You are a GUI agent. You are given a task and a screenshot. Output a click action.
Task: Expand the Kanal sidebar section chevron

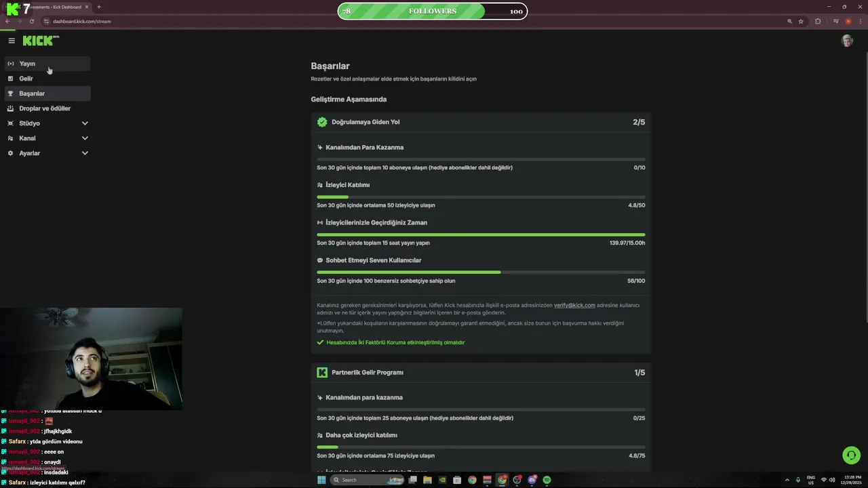pyautogui.click(x=85, y=138)
